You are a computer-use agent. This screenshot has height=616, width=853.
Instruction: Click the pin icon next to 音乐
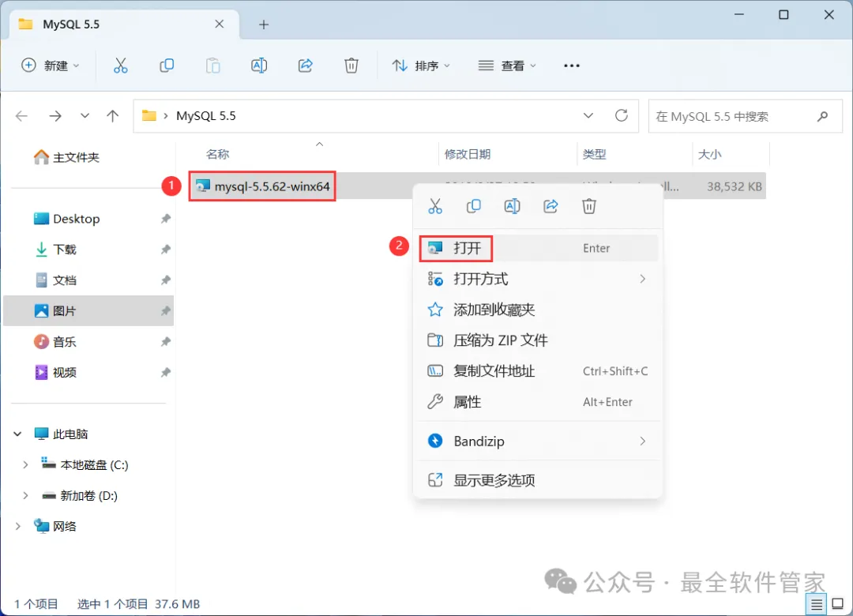point(165,342)
